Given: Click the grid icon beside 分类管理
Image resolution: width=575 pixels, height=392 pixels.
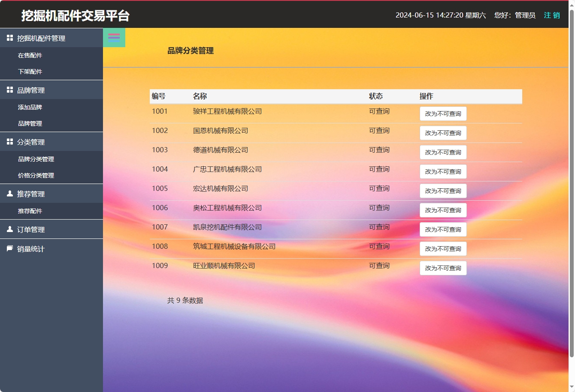Looking at the screenshot, I should tap(9, 142).
